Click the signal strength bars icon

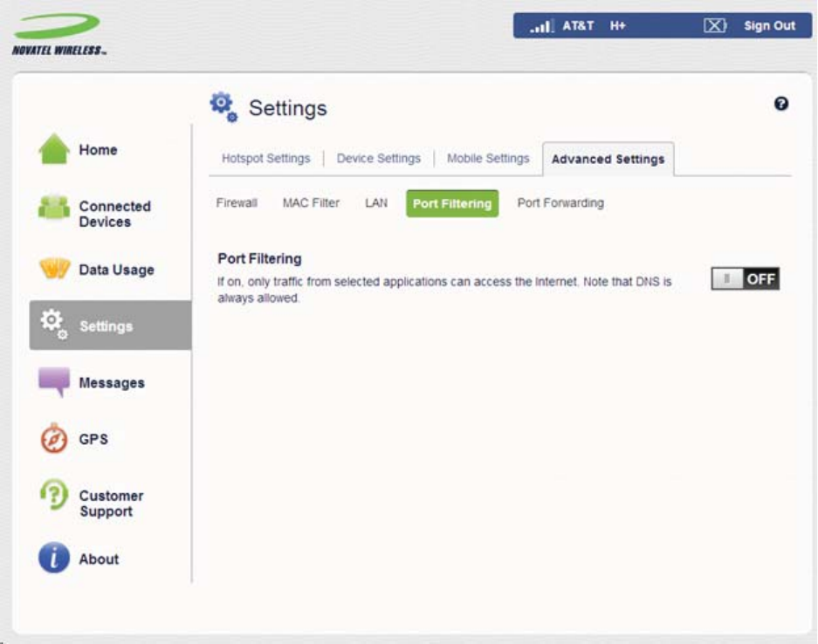tap(541, 25)
